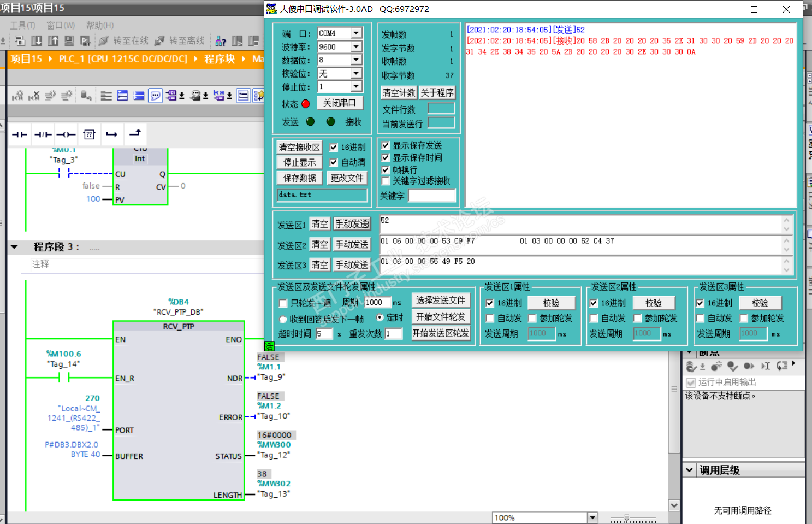
Task: Insert a normally open contact
Action: (x=20, y=134)
